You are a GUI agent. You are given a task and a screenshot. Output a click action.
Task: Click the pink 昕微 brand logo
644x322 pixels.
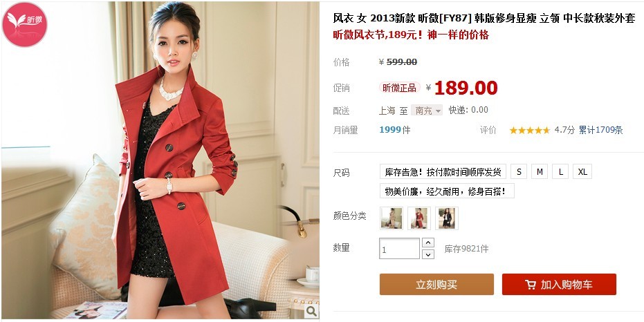[x=25, y=25]
